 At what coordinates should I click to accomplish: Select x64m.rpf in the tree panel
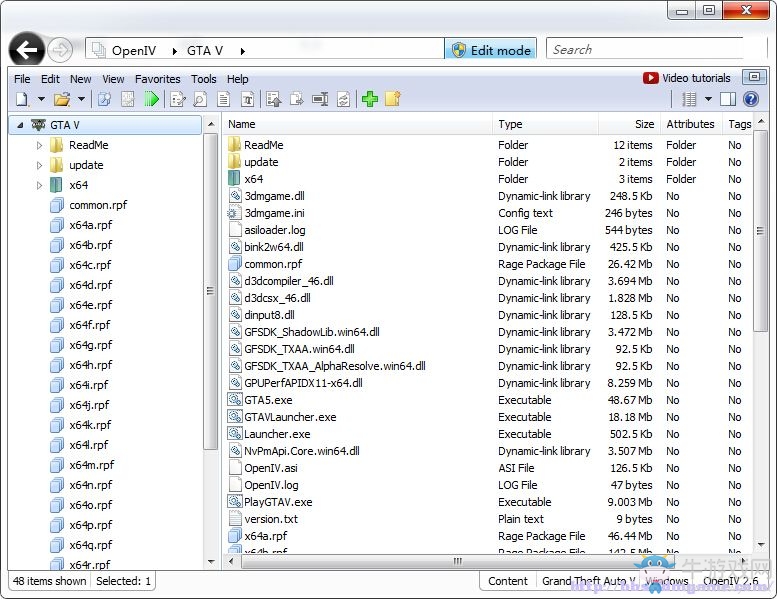(x=92, y=465)
